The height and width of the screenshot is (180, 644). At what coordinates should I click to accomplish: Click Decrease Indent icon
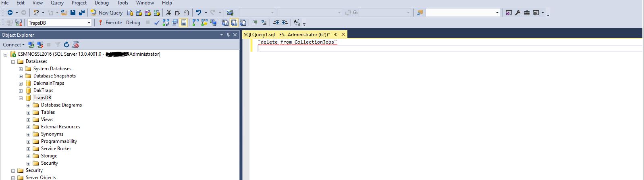(276, 23)
